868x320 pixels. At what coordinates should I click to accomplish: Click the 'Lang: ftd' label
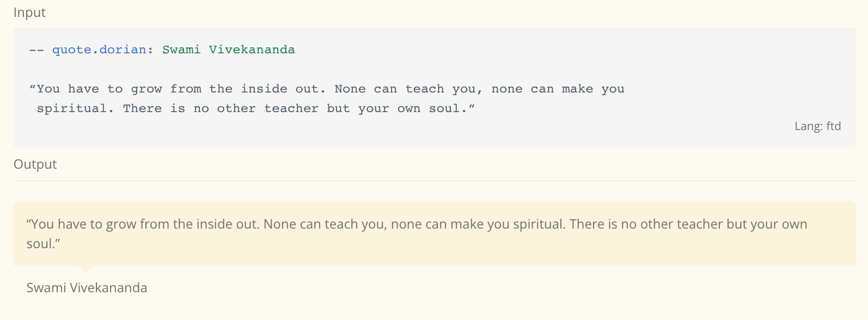coord(817,126)
